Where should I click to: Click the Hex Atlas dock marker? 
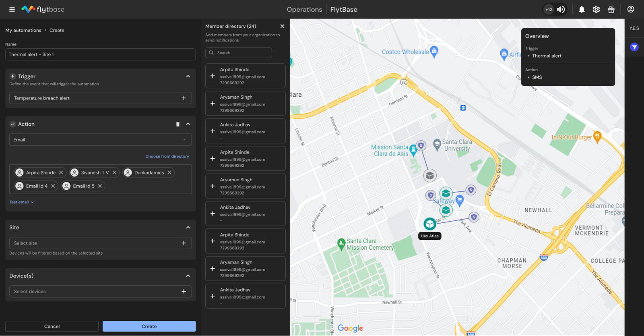[430, 224]
